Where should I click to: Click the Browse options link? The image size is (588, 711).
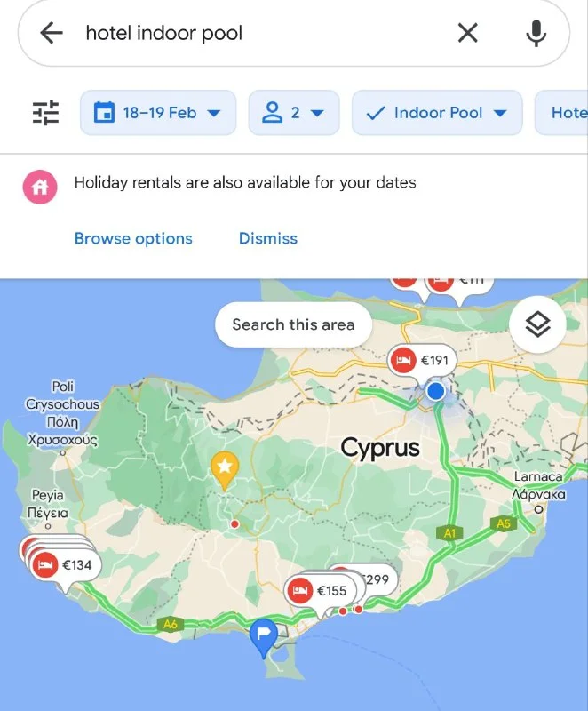pyautogui.click(x=133, y=238)
